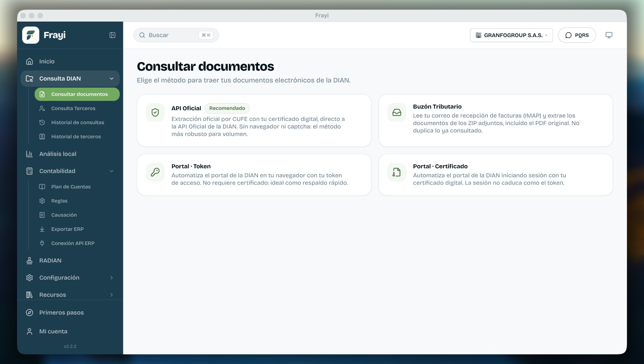Screen dimensions: 644x364
Task: Click the Recomendado badge
Action: coord(227,108)
